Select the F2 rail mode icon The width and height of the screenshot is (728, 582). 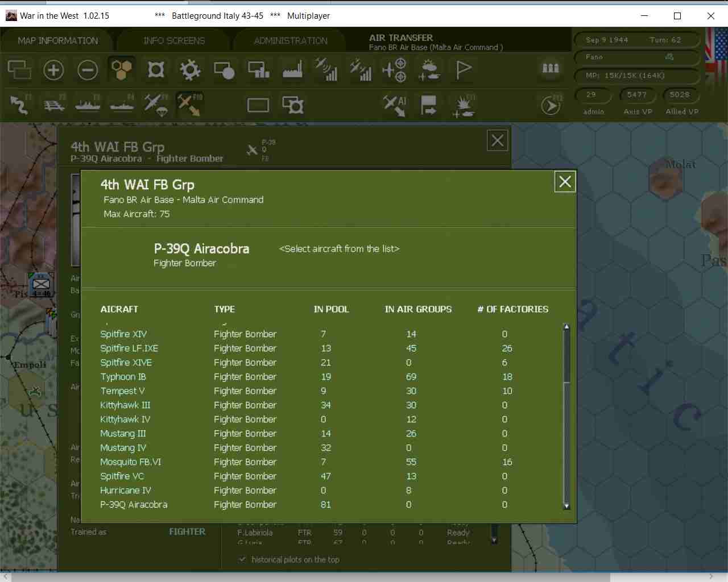coord(54,105)
